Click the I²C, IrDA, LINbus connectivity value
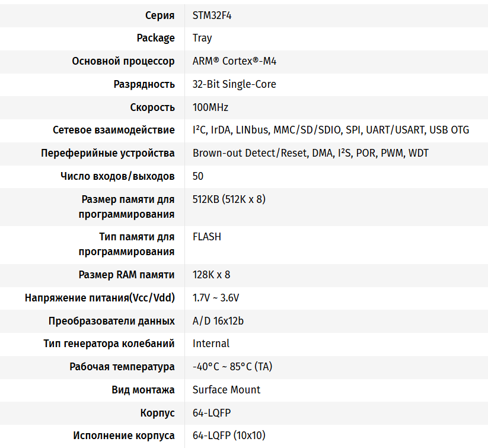The width and height of the screenshot is (488, 448). (330, 130)
